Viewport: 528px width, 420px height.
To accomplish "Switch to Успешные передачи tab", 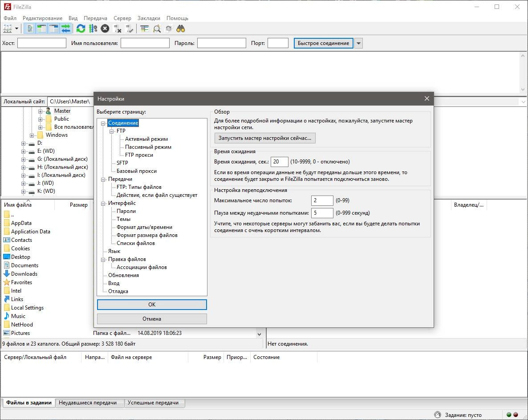I will click(153, 403).
